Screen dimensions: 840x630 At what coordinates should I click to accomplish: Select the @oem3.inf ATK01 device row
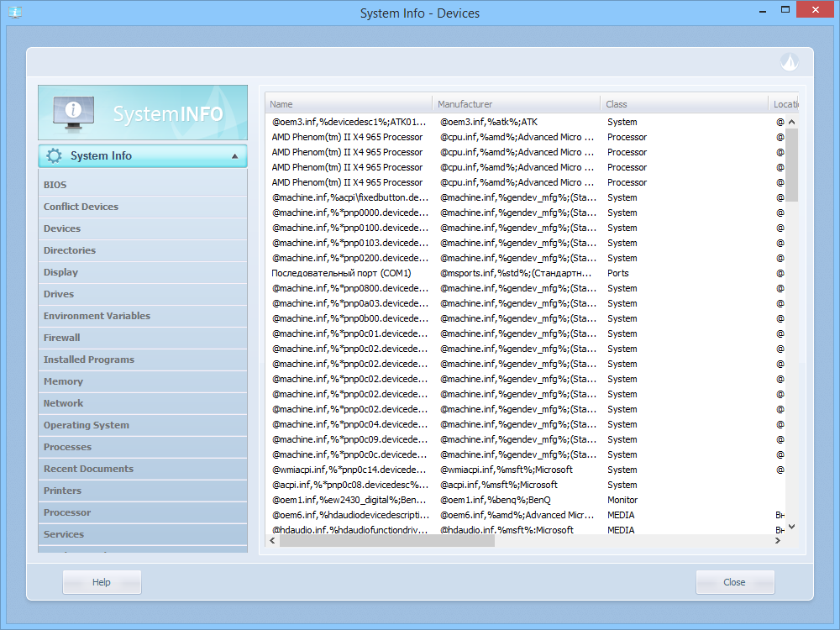(525, 122)
